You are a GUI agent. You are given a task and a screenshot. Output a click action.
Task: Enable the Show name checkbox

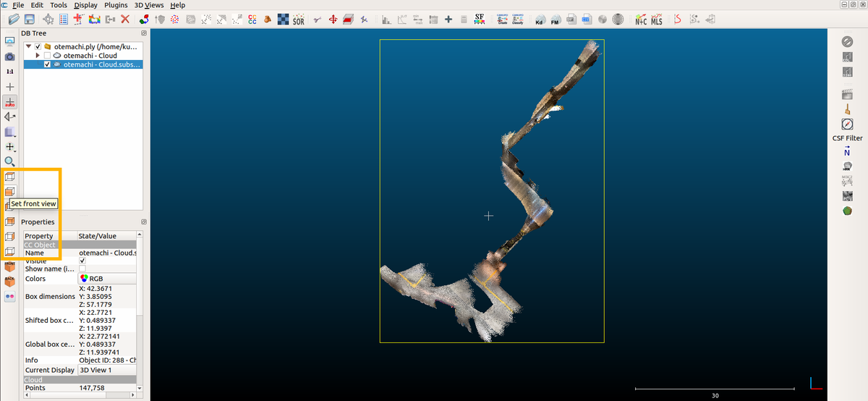(82, 269)
